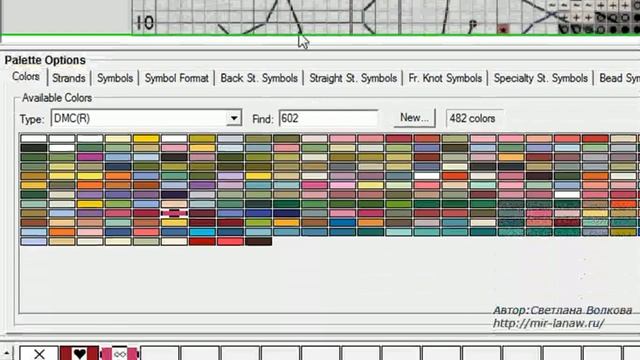
Task: Open the Specialty St. Symbols tab
Action: (540, 78)
